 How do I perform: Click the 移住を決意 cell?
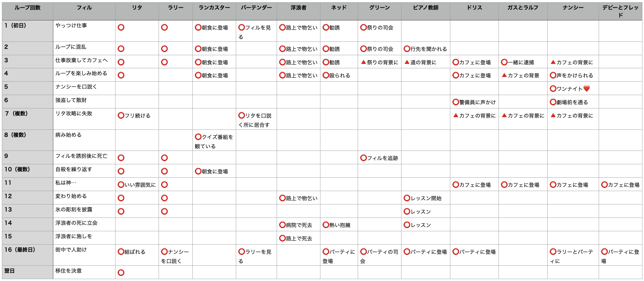tap(84, 272)
